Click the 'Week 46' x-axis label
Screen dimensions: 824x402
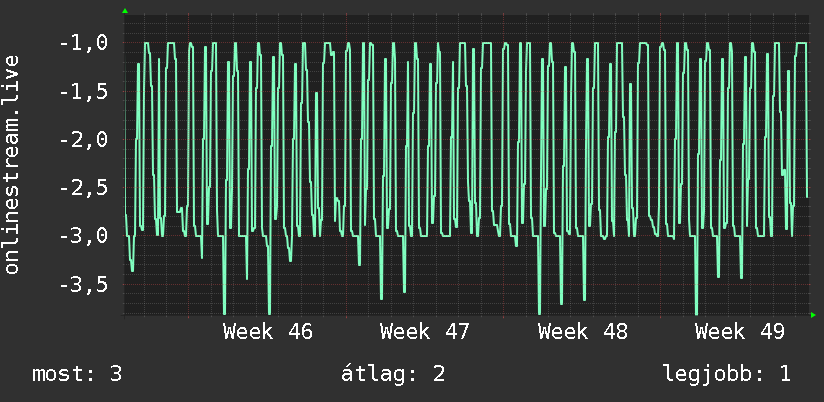tap(267, 332)
